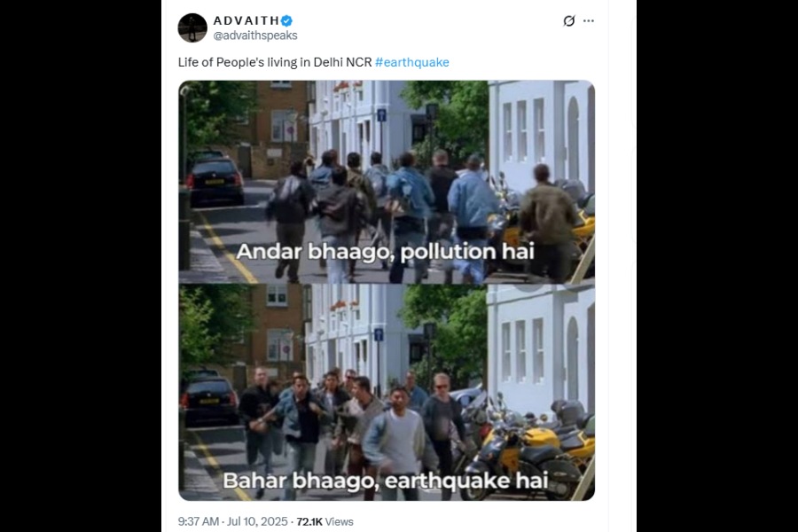Click the 'Andar bhaago, pollution hai' caption
Viewport: 798px width, 532px height.
pyautogui.click(x=386, y=252)
